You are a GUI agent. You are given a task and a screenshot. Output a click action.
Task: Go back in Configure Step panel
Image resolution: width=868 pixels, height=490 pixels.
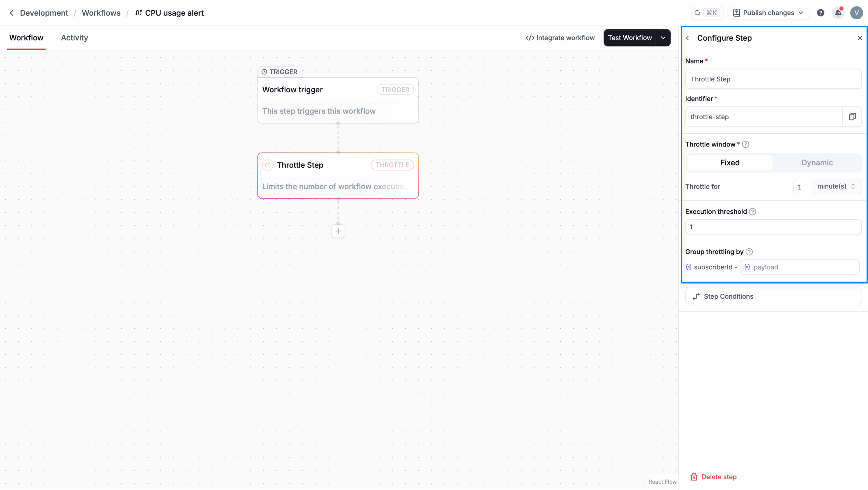(x=688, y=38)
